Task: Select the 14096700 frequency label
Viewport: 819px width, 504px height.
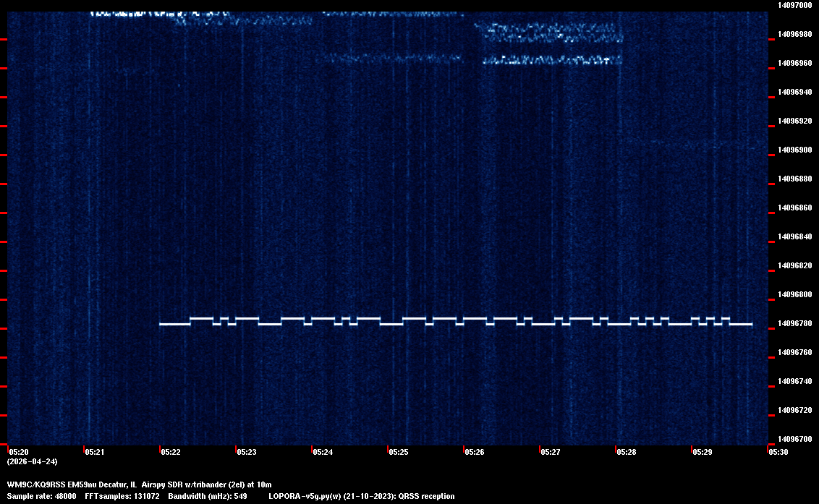Action: pyautogui.click(x=794, y=439)
